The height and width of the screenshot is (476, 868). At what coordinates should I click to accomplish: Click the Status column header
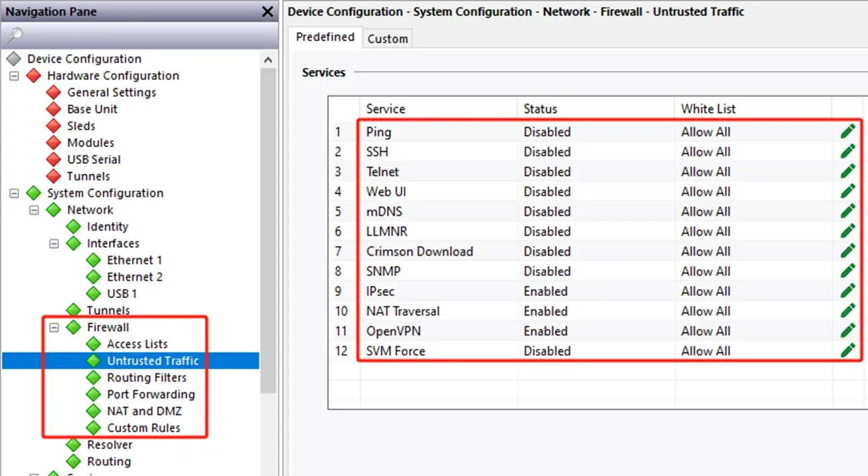click(541, 109)
